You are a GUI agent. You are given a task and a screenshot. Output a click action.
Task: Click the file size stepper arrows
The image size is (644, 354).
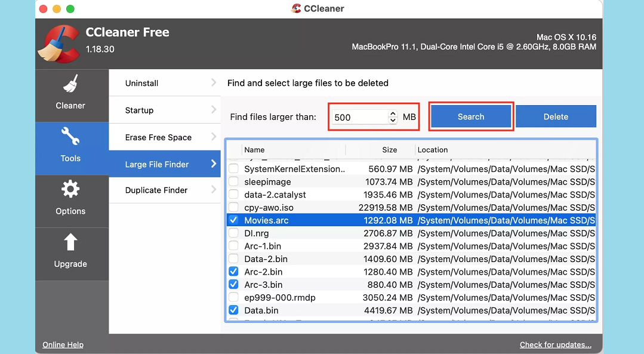coord(393,117)
